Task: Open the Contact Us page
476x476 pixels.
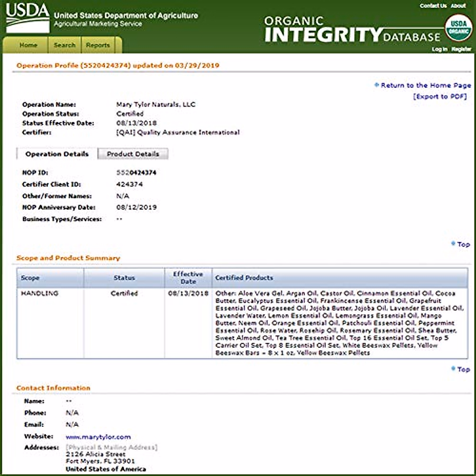Action: coord(433,6)
